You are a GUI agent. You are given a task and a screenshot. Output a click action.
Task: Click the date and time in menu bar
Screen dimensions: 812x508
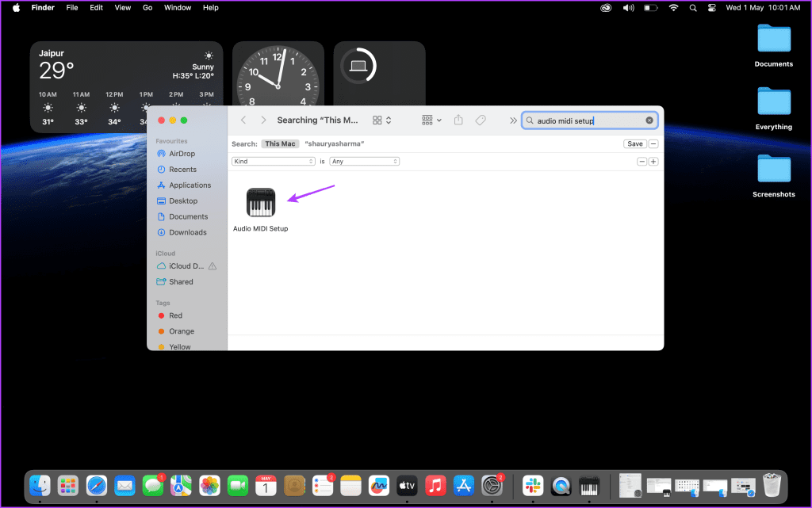click(763, 8)
